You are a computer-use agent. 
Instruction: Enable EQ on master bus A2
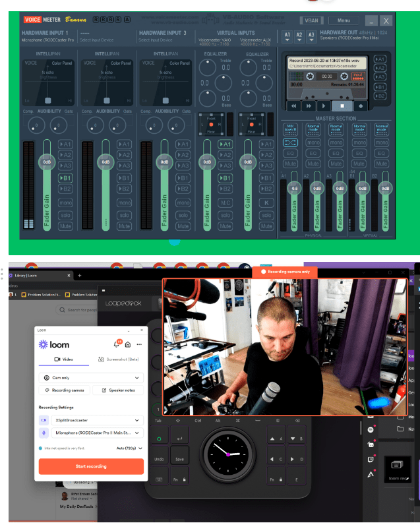pyautogui.click(x=313, y=153)
